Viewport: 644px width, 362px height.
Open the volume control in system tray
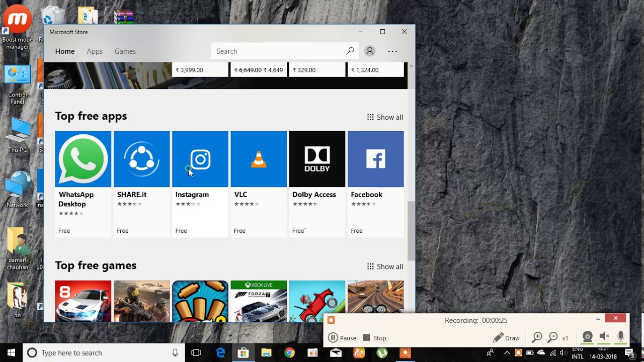point(563,353)
